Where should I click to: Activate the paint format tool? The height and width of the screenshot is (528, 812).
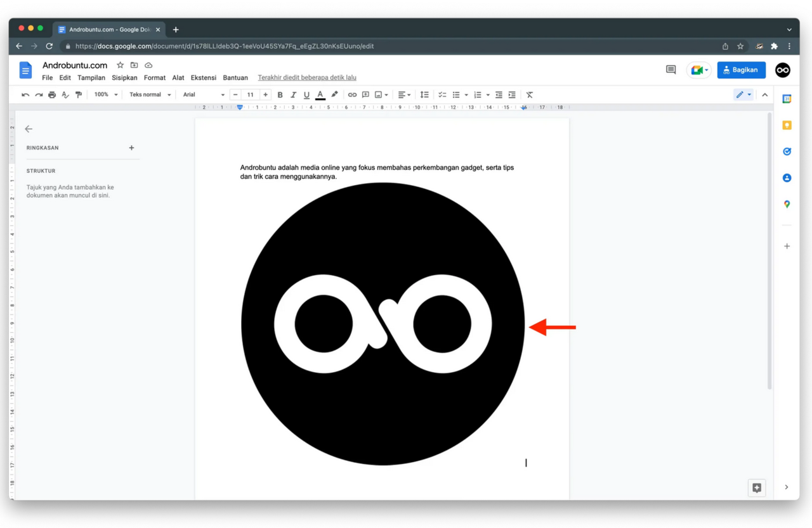(x=79, y=95)
